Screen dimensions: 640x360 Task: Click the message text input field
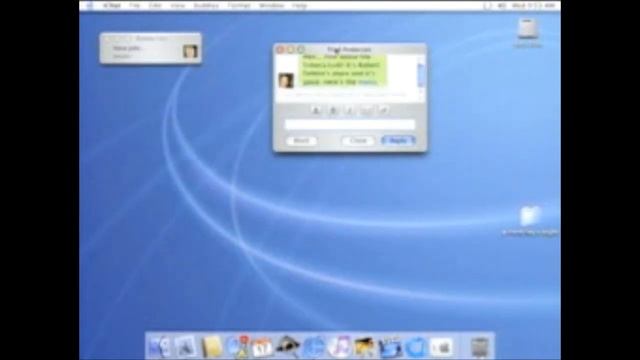349,124
